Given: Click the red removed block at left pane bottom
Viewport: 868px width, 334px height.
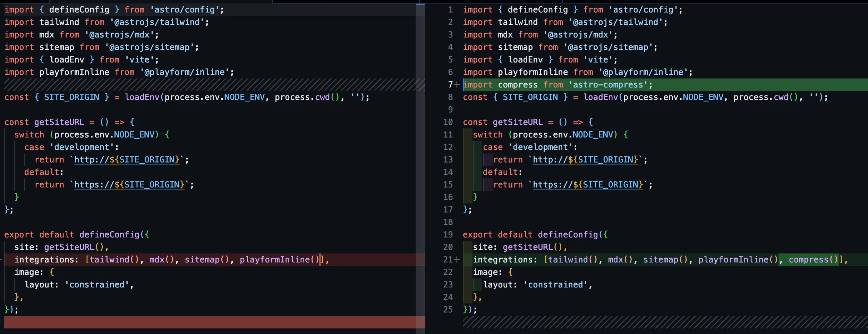Looking at the screenshot, I should coord(208,322).
